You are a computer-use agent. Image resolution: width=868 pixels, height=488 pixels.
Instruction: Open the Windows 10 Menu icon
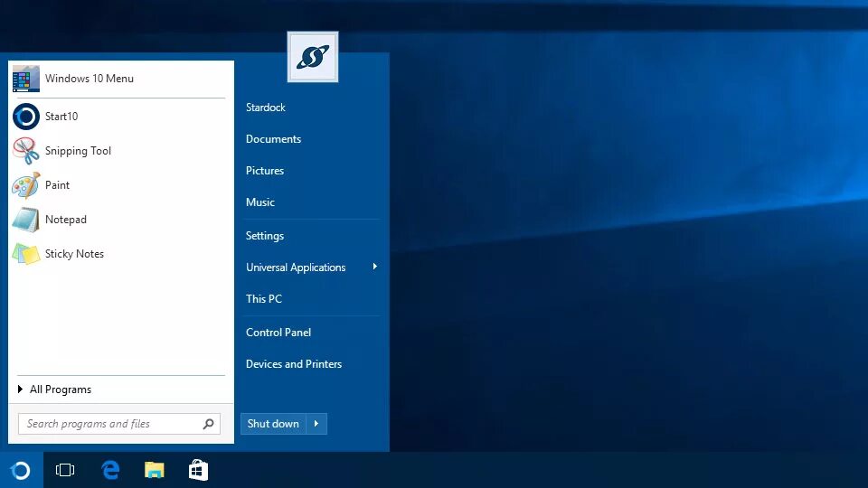click(26, 79)
